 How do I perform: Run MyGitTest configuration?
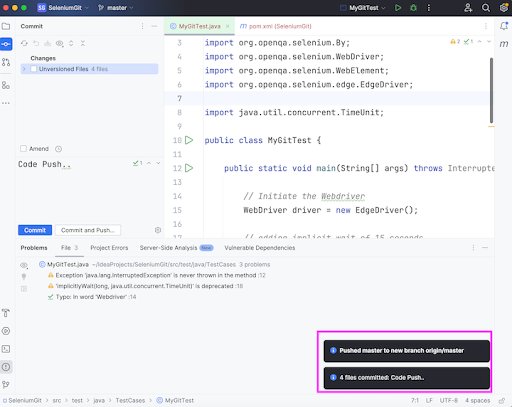click(398, 8)
